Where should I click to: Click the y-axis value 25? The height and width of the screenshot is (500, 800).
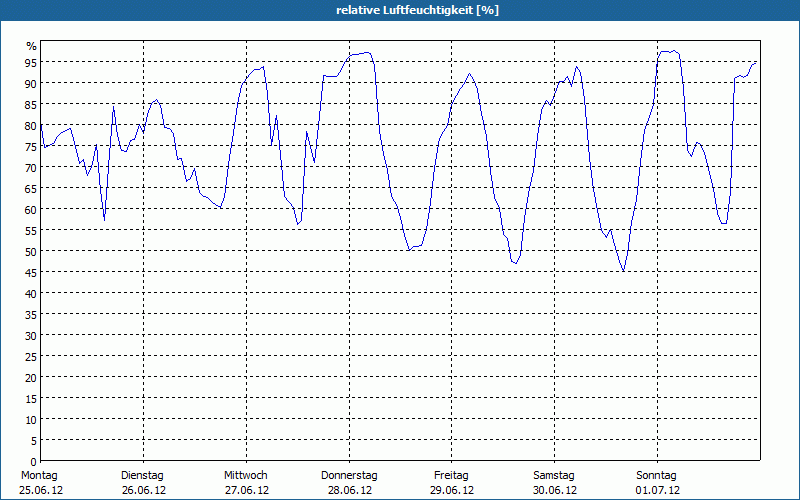pos(31,357)
